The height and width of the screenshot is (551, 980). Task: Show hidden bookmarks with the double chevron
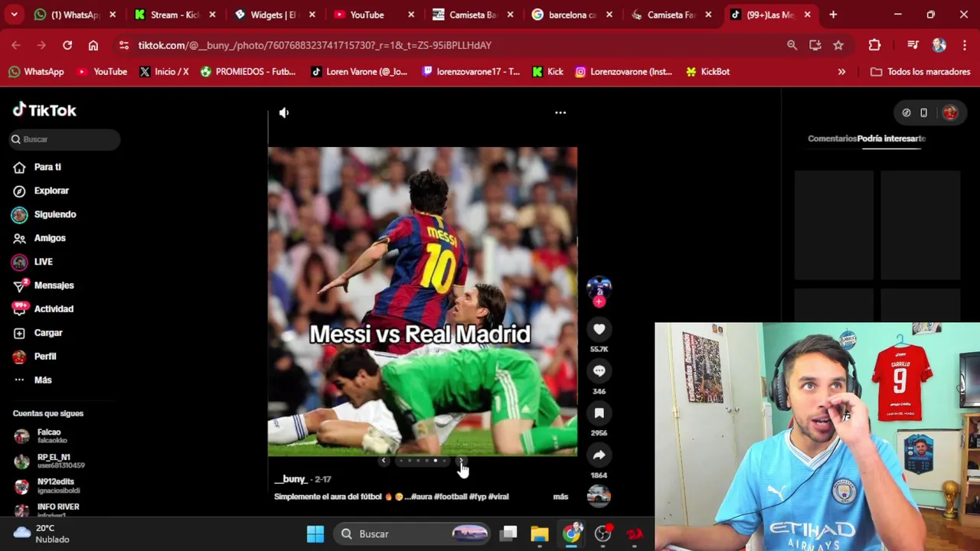pyautogui.click(x=841, y=72)
